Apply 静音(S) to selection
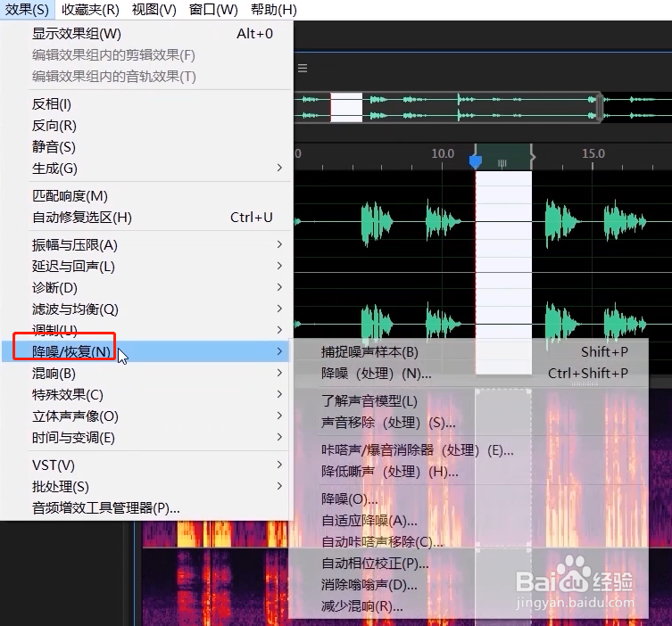Viewport: 672px width, 626px height. click(146, 147)
